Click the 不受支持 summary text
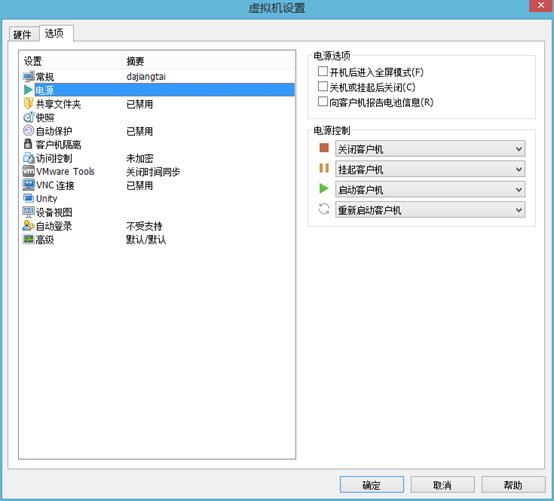Viewport: 554px width, 501px height. pyautogui.click(x=144, y=226)
